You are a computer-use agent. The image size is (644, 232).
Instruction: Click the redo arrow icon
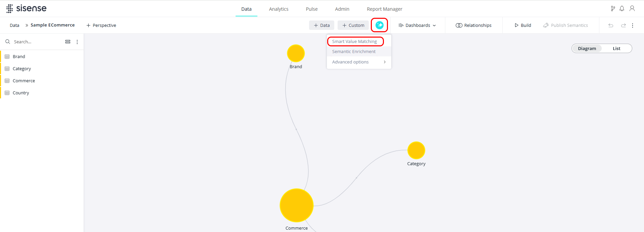click(623, 26)
